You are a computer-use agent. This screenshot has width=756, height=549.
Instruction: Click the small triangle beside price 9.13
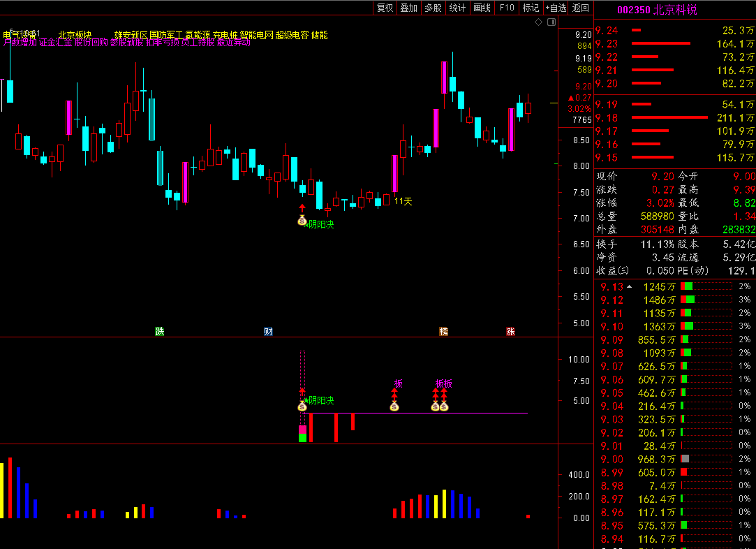tap(630, 286)
